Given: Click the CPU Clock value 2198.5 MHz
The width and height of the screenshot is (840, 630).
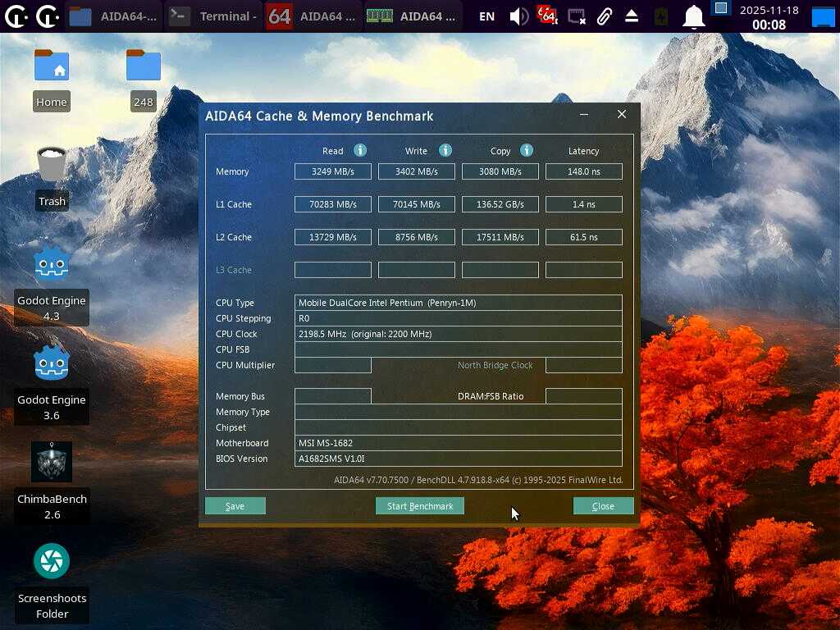Looking at the screenshot, I should point(458,334).
